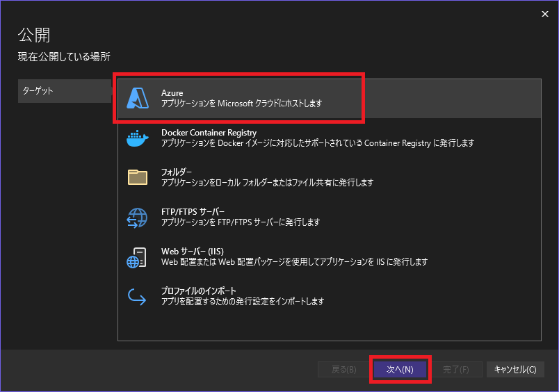
Task: Close the 公開 dialog with X
Action: [x=544, y=14]
